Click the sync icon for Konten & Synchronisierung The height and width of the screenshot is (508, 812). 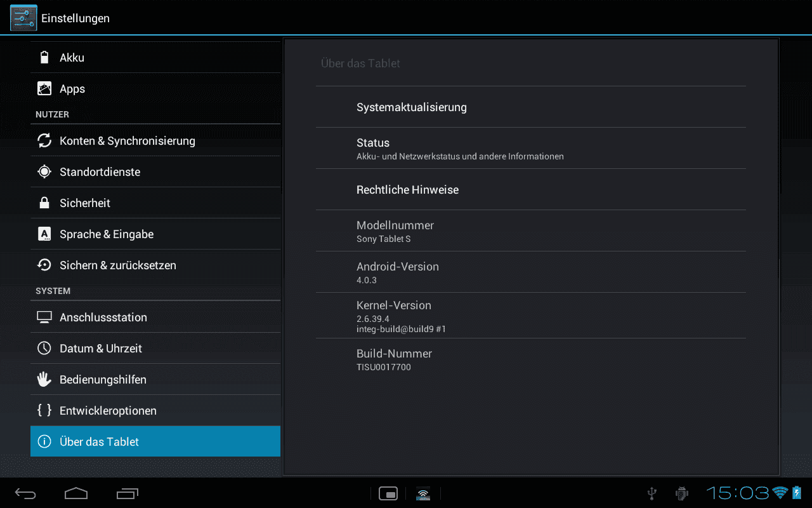coord(44,140)
